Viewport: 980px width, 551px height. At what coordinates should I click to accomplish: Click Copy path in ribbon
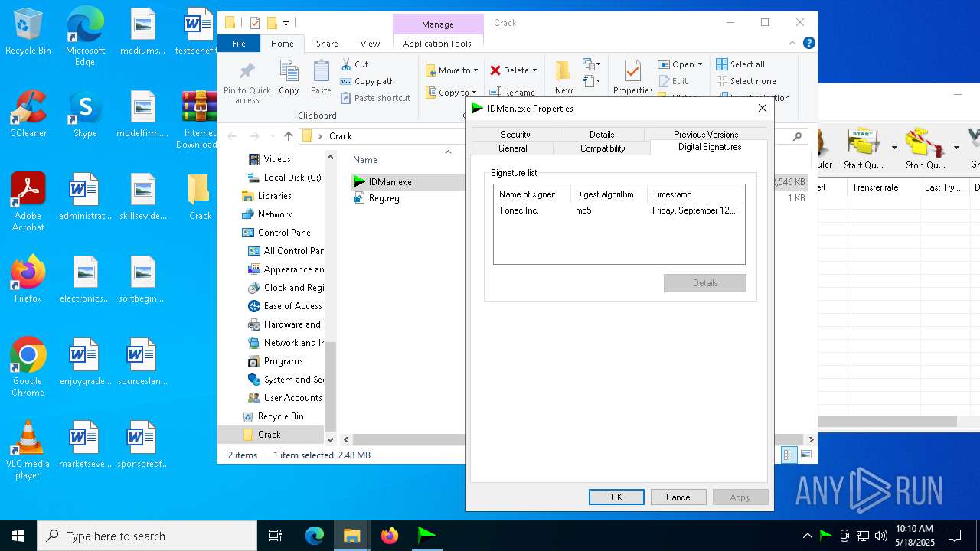[368, 81]
